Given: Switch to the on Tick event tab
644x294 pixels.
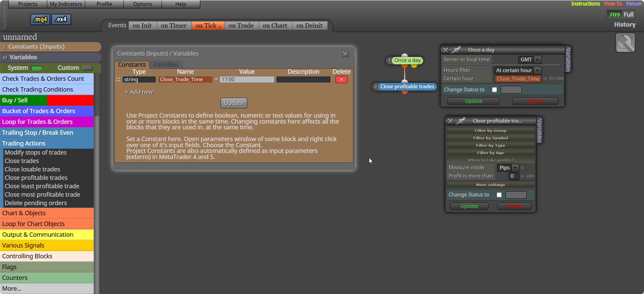Looking at the screenshot, I should click(x=208, y=26).
